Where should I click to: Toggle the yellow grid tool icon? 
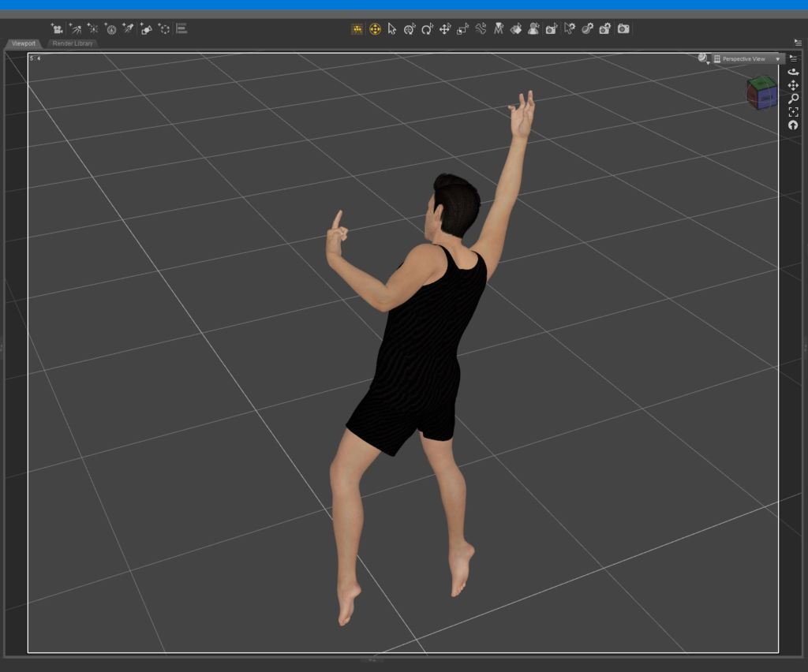click(x=357, y=29)
